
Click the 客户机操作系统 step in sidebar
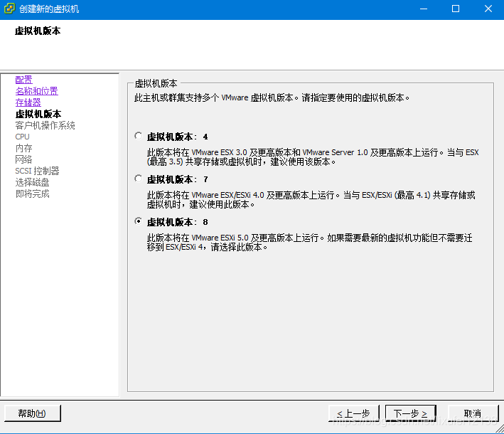pyautogui.click(x=45, y=125)
